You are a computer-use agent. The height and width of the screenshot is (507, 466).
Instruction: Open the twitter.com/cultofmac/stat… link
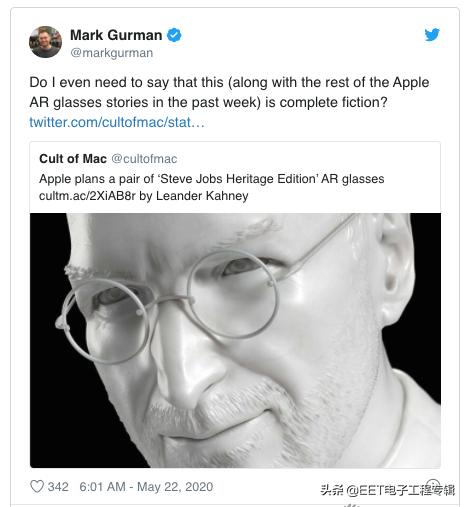coord(117,122)
